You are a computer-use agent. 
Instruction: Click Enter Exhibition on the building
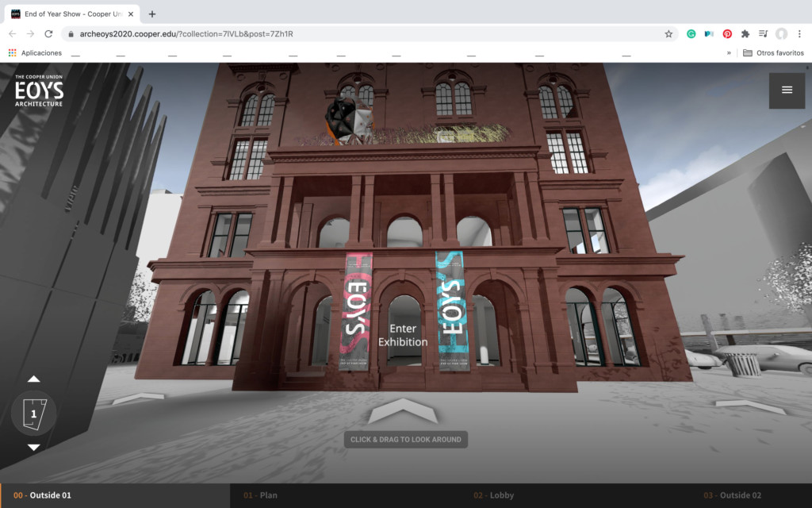coord(403,335)
